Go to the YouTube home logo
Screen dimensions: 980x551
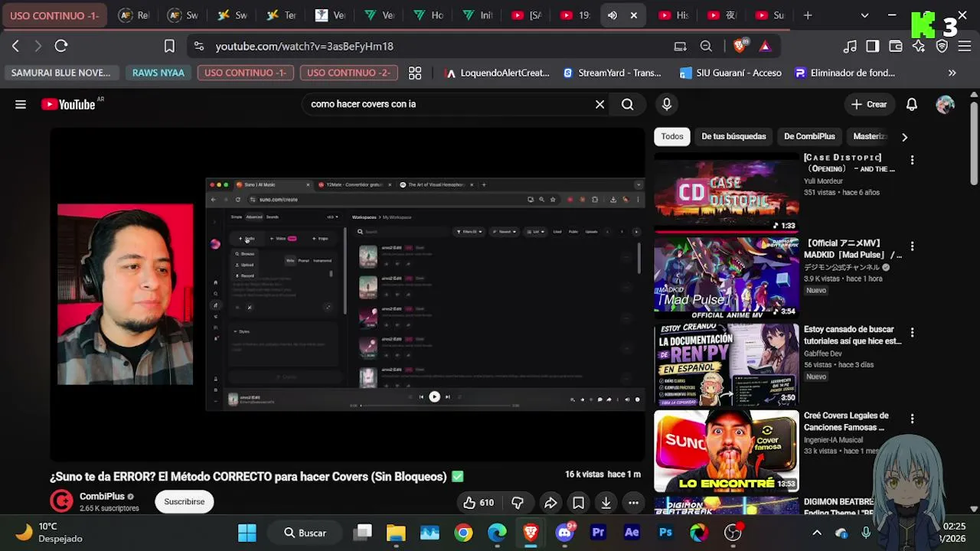click(x=68, y=105)
